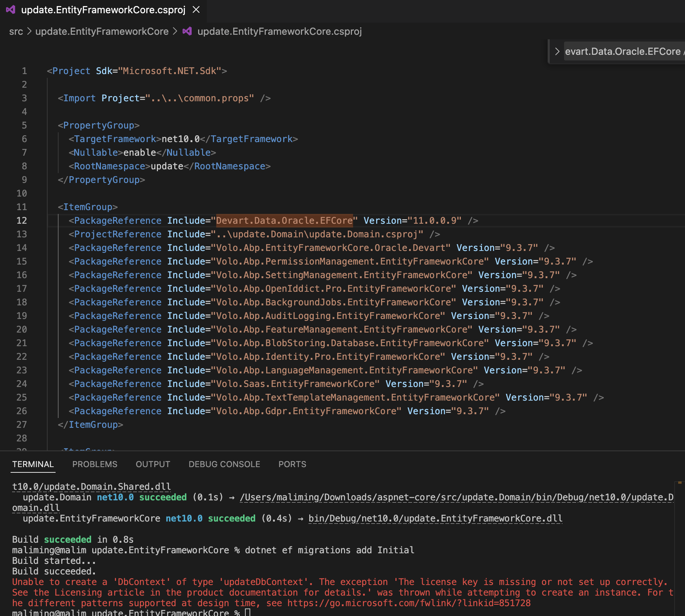Show the DEBUG CONSOLE panel tab
This screenshot has height=616, width=685.
click(224, 464)
